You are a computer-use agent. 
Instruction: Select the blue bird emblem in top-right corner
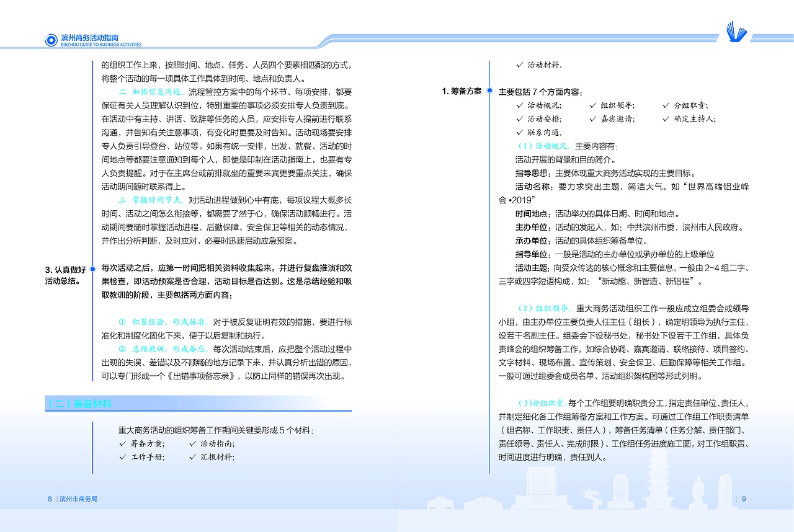tap(737, 30)
